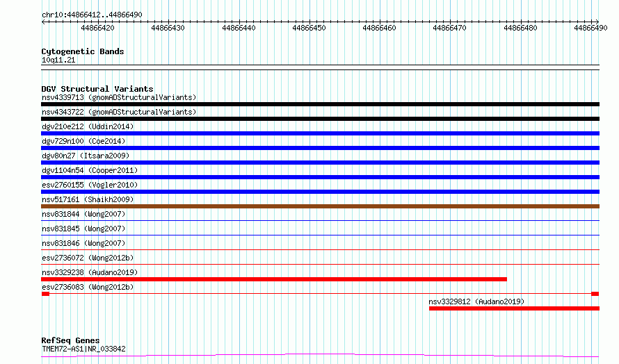The width and height of the screenshot is (619, 364).
Task: Open esv2736072 (Wong2012b) label
Action: pos(88,258)
